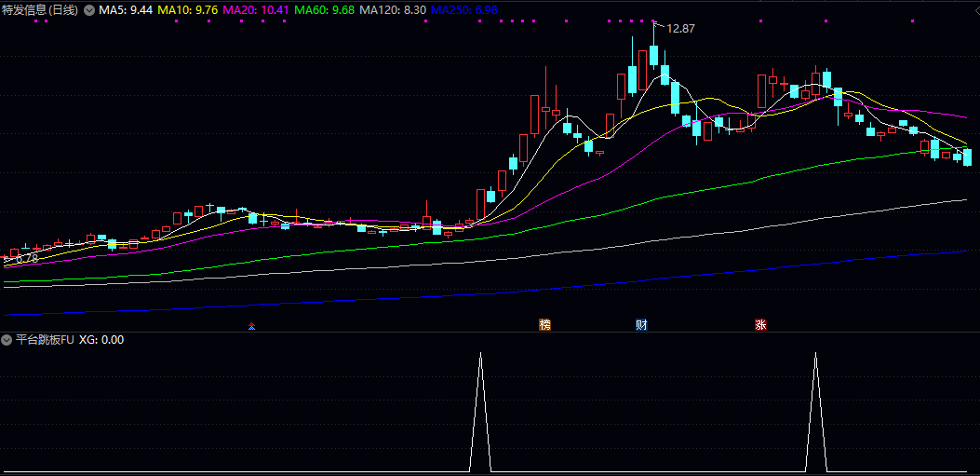Click the yellow MA10 label
Viewport: 980px width, 476px height.
[x=189, y=9]
